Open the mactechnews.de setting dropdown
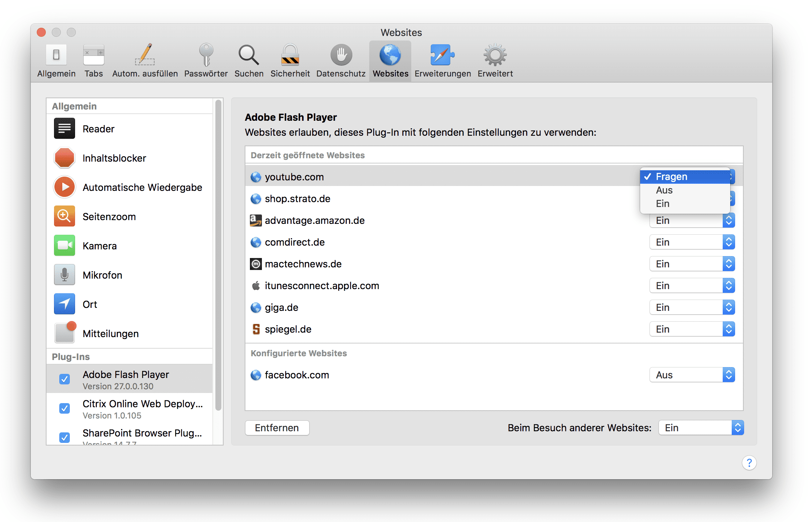 click(692, 264)
